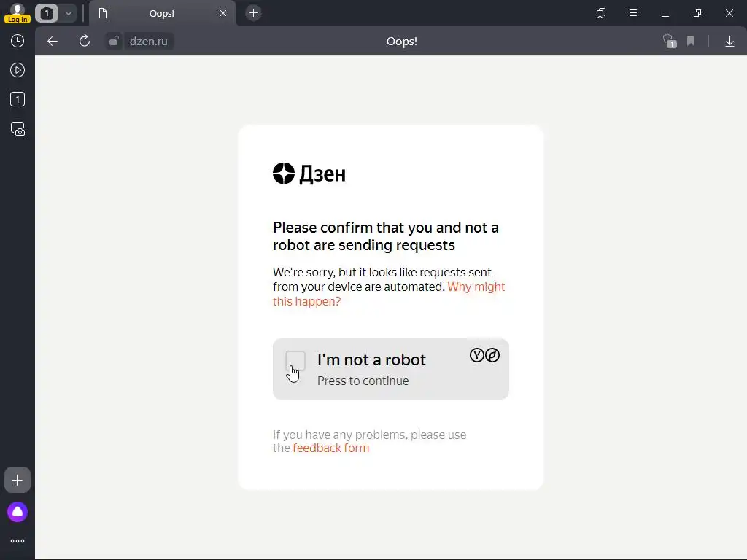Click the Press to continue text
747x560 pixels.
pos(363,381)
